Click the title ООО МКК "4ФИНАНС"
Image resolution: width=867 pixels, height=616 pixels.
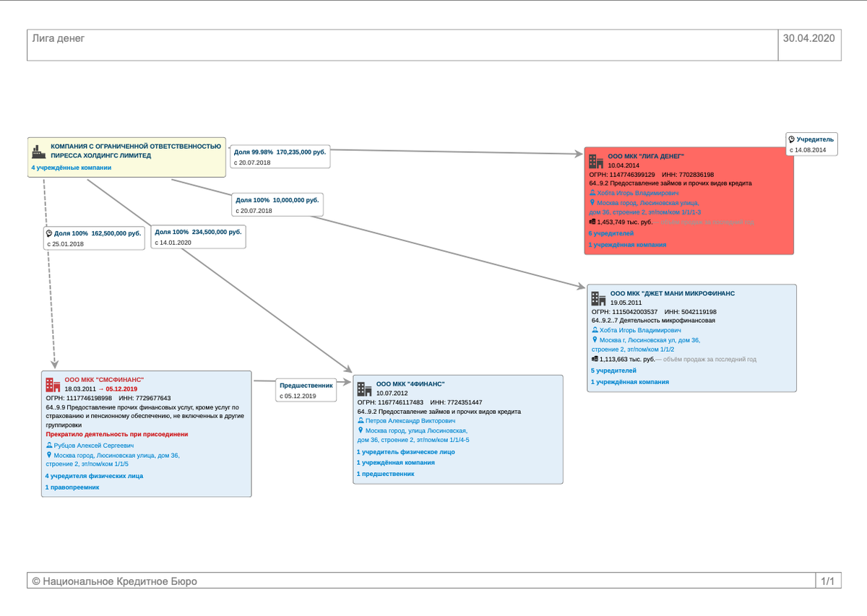point(410,383)
